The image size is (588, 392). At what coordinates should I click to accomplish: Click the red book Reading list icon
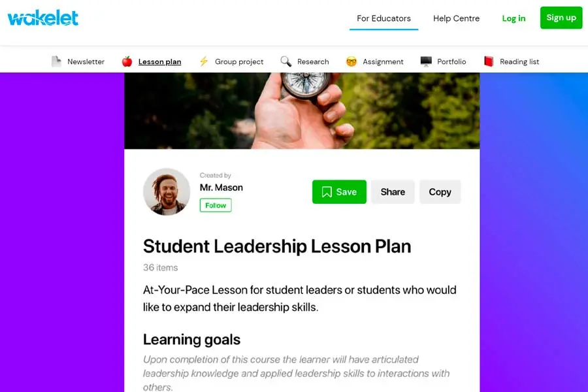coord(489,61)
